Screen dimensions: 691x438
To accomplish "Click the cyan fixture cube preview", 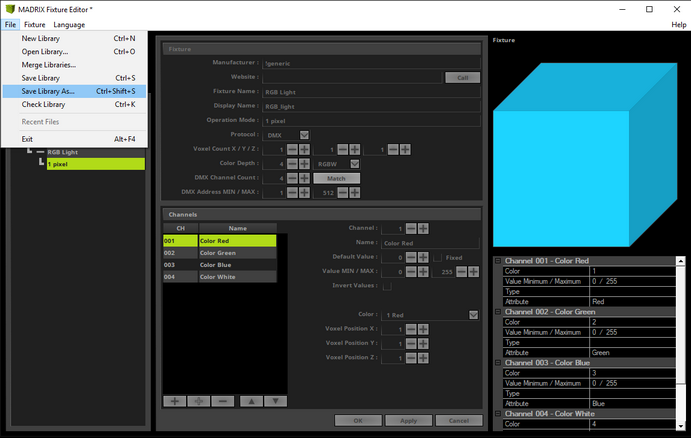I will 585,155.
